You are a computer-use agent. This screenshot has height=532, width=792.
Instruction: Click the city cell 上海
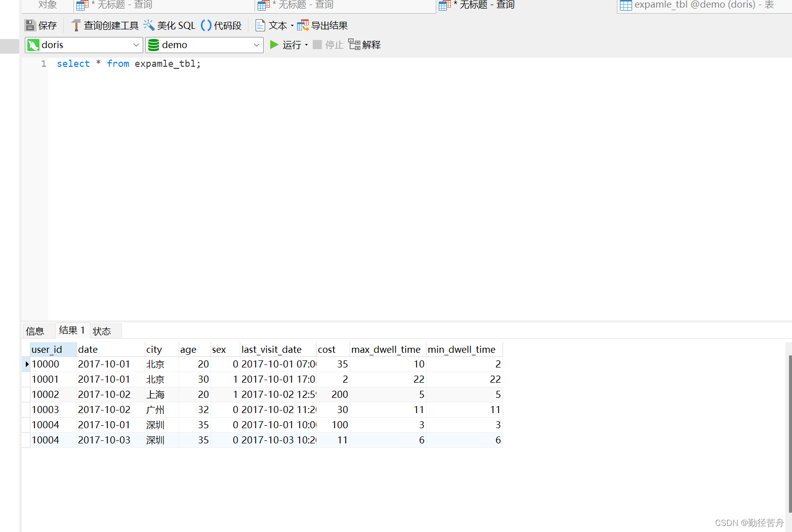161,394
